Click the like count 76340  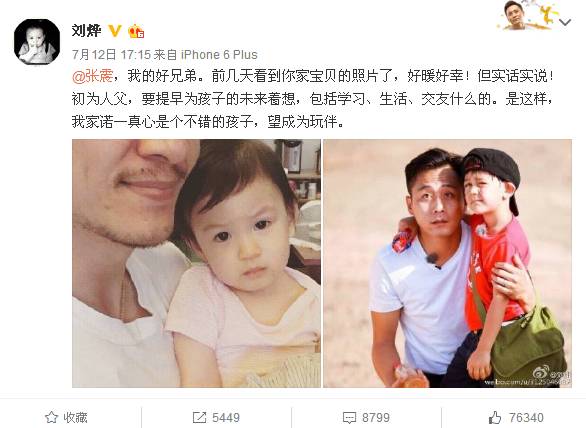pos(526,417)
